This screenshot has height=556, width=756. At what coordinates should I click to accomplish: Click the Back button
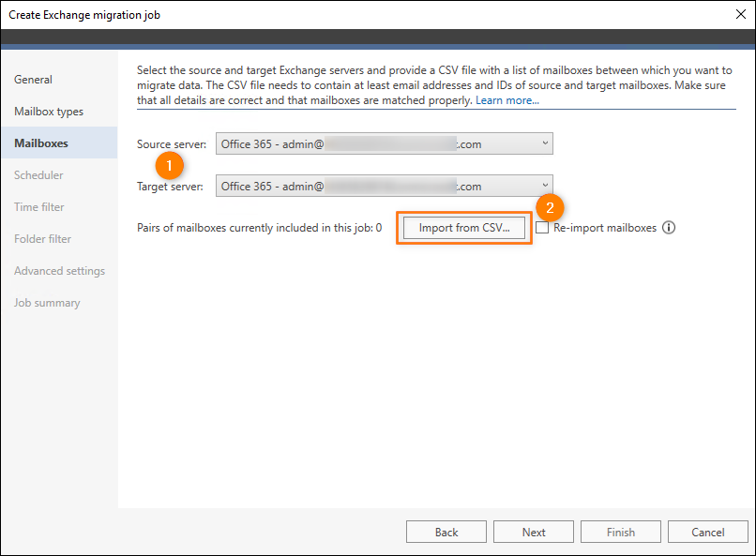coord(446,532)
